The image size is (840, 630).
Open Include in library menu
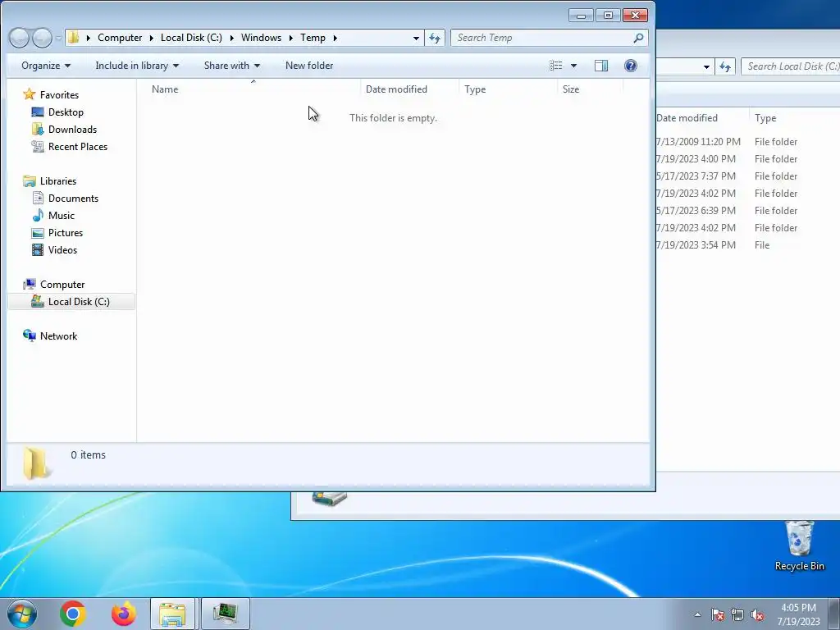point(137,66)
